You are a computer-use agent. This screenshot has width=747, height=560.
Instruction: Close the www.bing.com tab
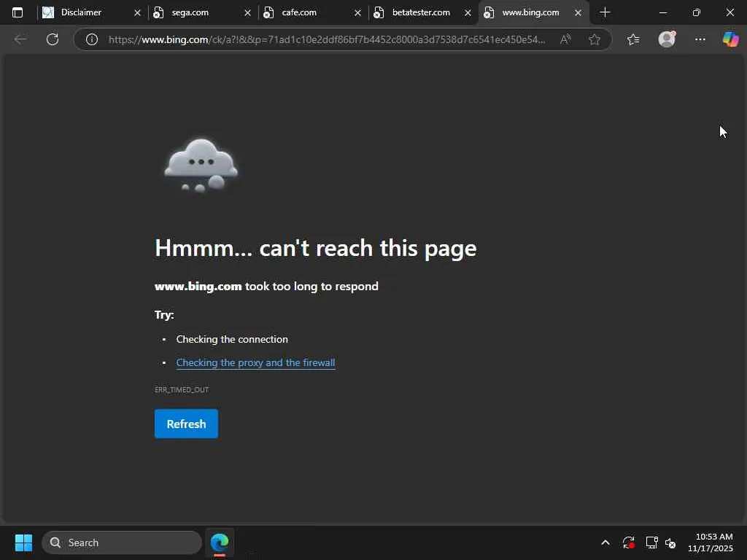tap(578, 13)
